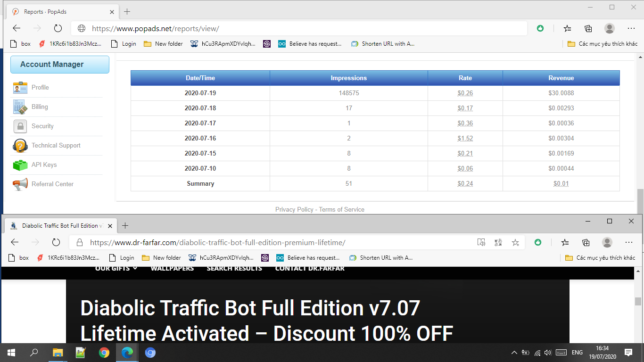Open 'New folder' bookmark folder in PopAds window
The height and width of the screenshot is (362, 644).
coord(163,44)
